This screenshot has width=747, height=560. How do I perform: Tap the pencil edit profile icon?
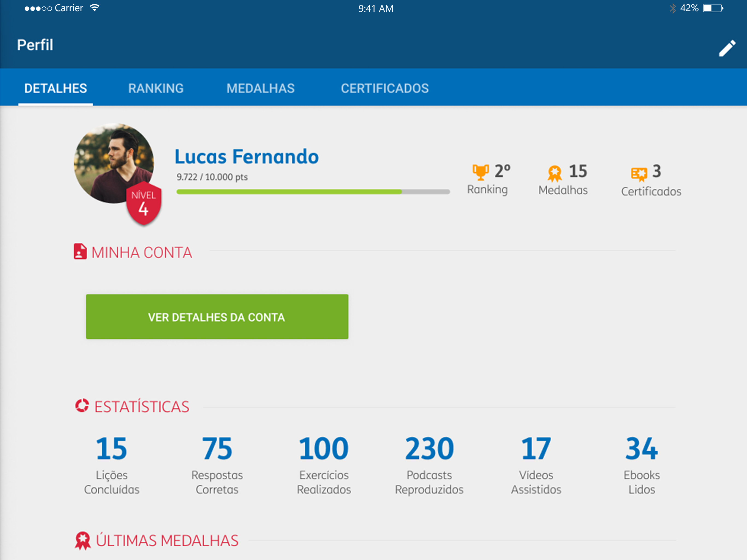click(x=727, y=48)
